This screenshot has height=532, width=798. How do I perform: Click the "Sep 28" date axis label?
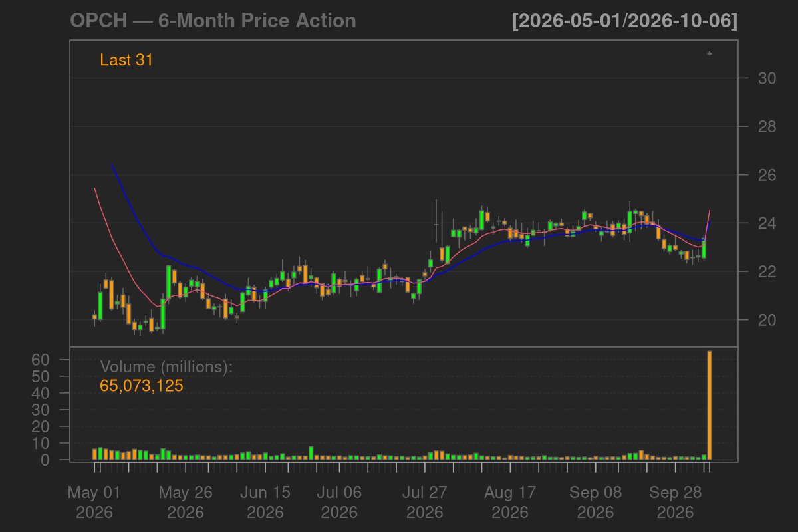point(675,493)
